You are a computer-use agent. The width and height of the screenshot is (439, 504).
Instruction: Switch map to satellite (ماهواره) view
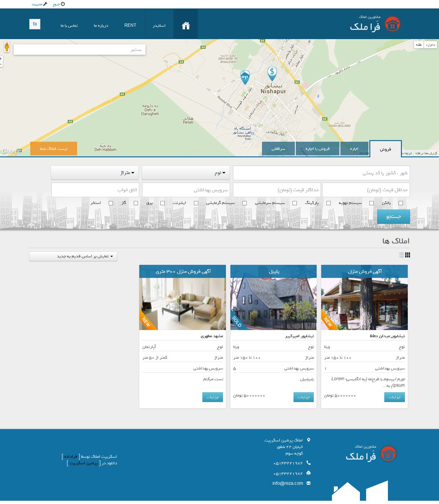431,45
